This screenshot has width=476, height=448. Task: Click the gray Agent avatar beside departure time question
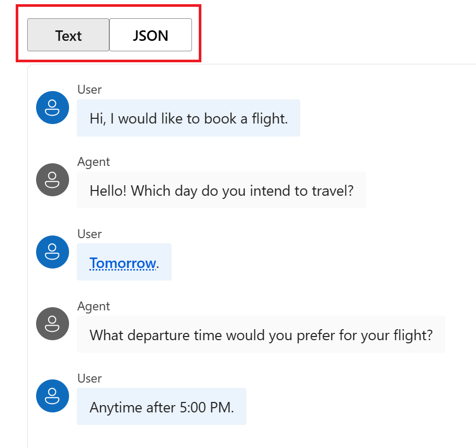[x=52, y=324]
